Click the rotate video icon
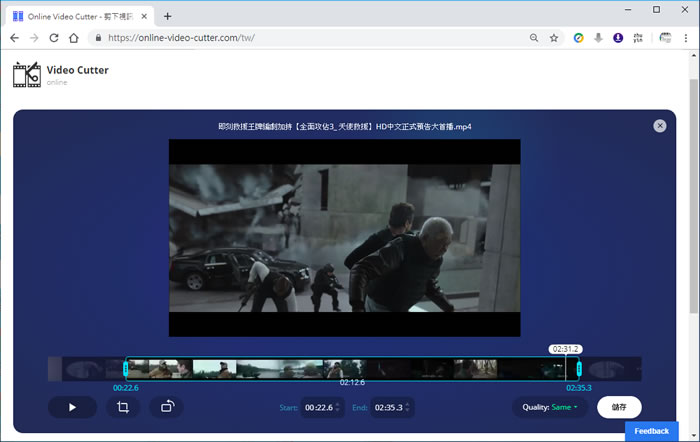The height and width of the screenshot is (442, 700). (x=166, y=407)
